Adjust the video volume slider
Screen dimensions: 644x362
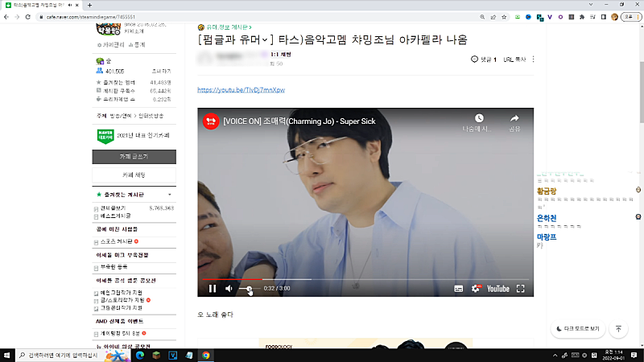tap(249, 289)
